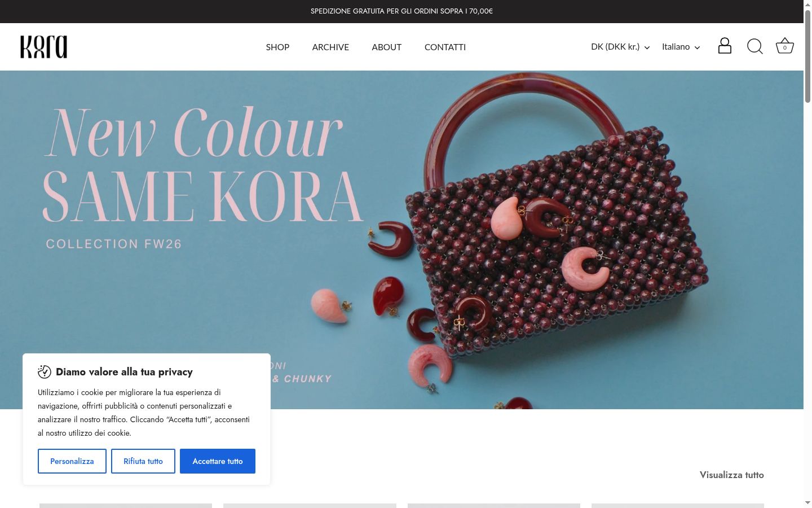Image resolution: width=812 pixels, height=508 pixels.
Task: Open the search magnifier icon
Action: 754,46
